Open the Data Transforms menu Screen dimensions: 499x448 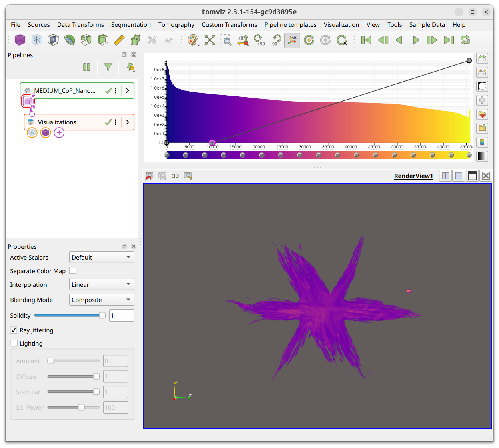[80, 25]
